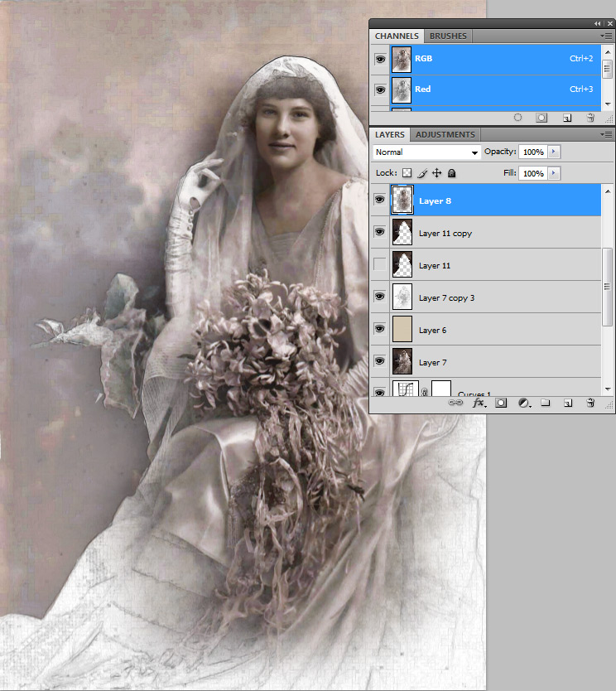Create new group folder icon
This screenshot has height=691, width=616.
pos(546,403)
